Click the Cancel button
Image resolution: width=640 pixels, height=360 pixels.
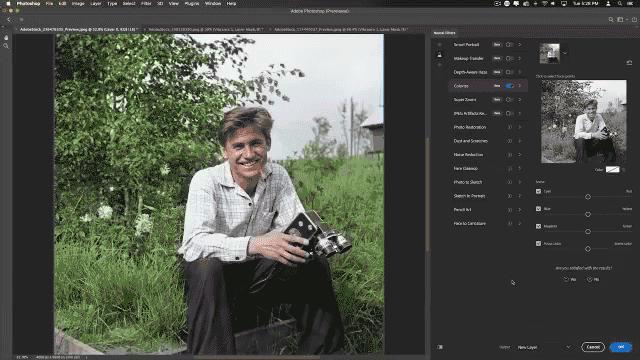click(593, 347)
